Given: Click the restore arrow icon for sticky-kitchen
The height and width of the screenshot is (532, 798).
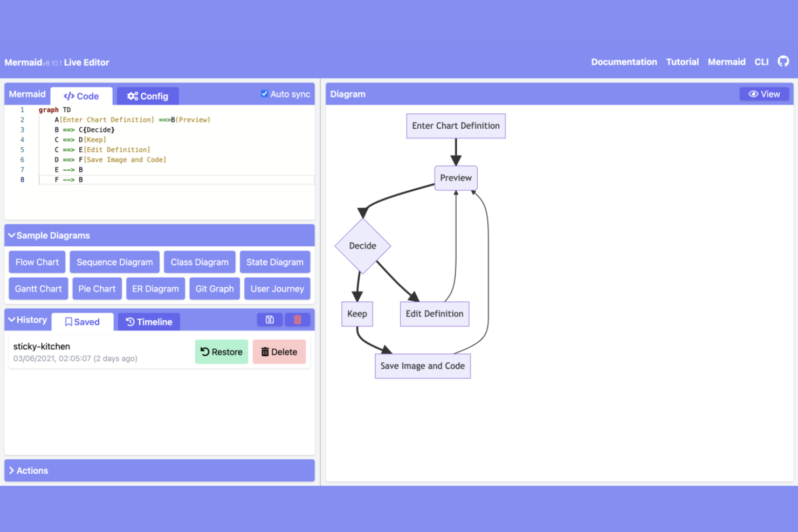Looking at the screenshot, I should 205,351.
